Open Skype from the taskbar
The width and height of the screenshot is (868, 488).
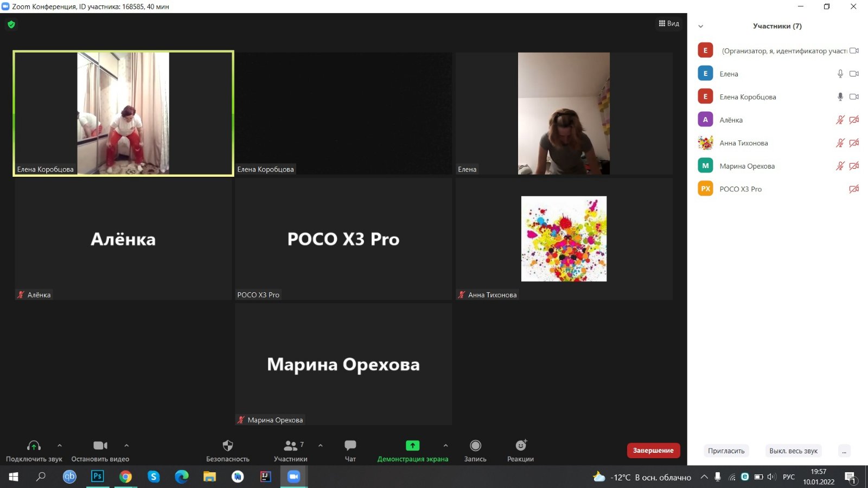pyautogui.click(x=154, y=477)
